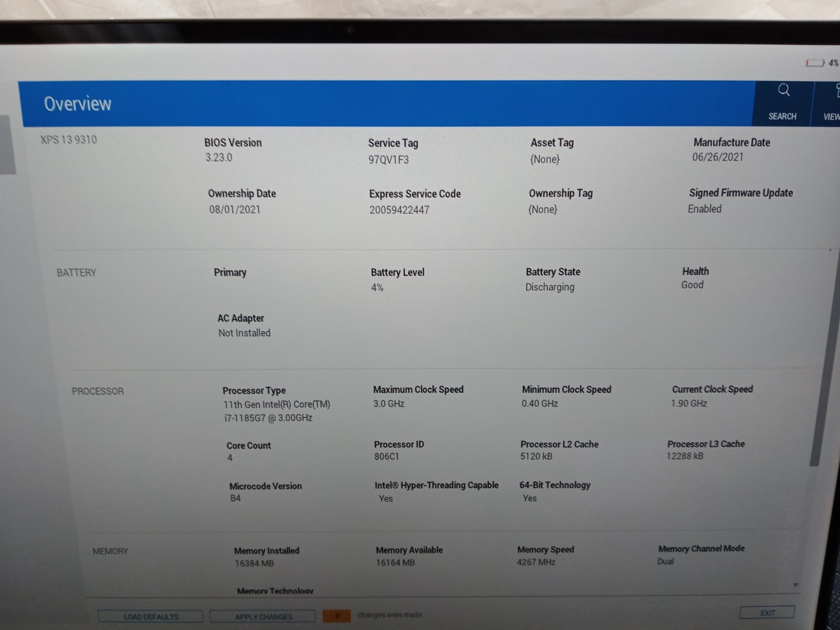Select Express Service Code 20059422447
Viewport: 840px width, 630px height.
[399, 210]
